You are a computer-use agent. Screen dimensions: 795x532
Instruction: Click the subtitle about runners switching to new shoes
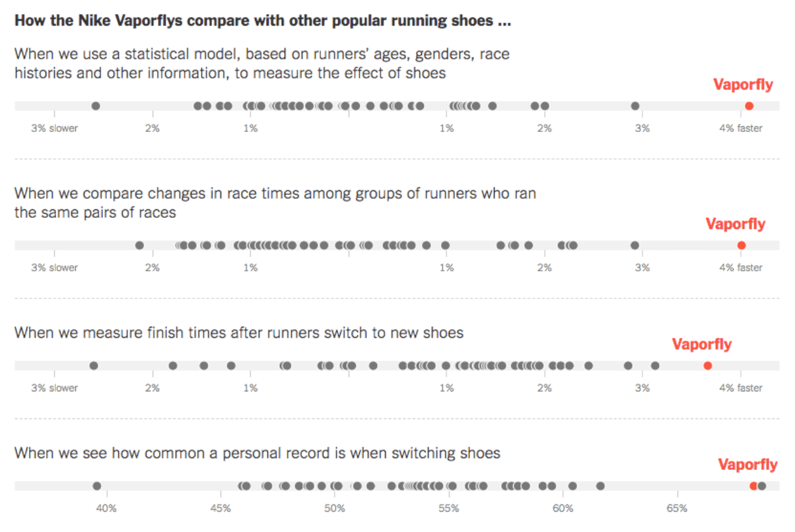[x=238, y=333]
